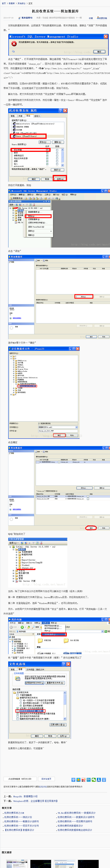Expand the ReportServerTempDB node

point(16,562)
